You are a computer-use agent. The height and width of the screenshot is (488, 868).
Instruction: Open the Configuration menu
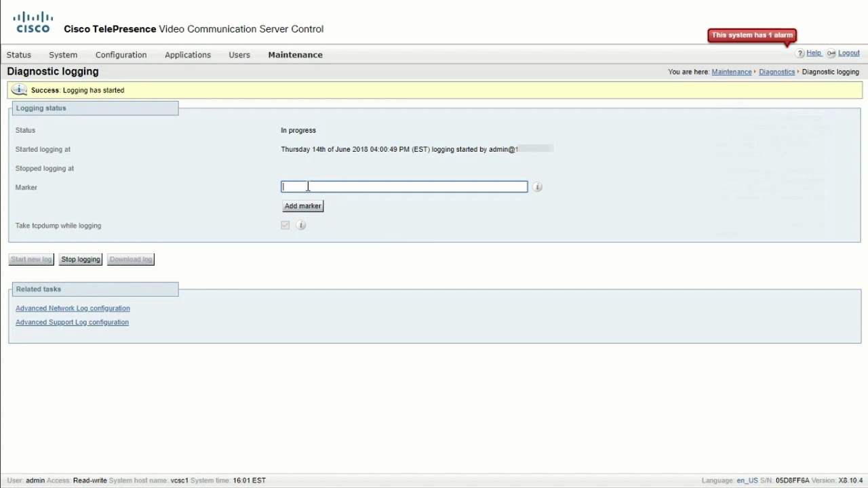pyautogui.click(x=121, y=55)
